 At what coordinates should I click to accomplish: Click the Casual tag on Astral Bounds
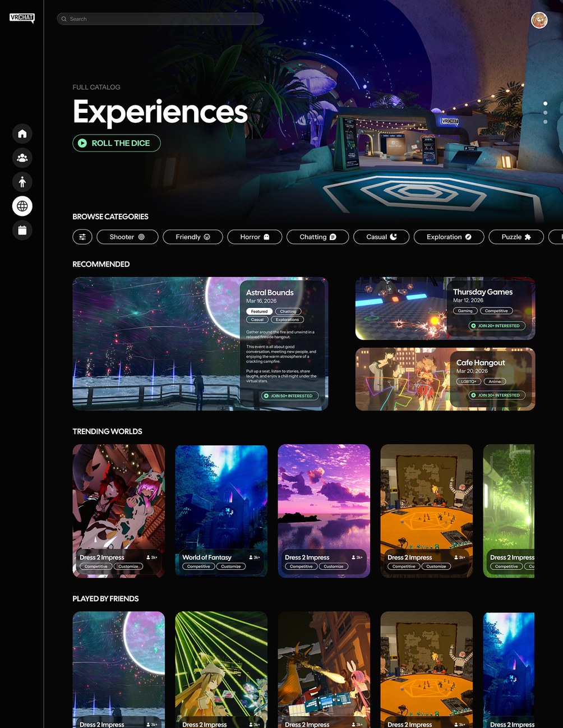pos(257,320)
